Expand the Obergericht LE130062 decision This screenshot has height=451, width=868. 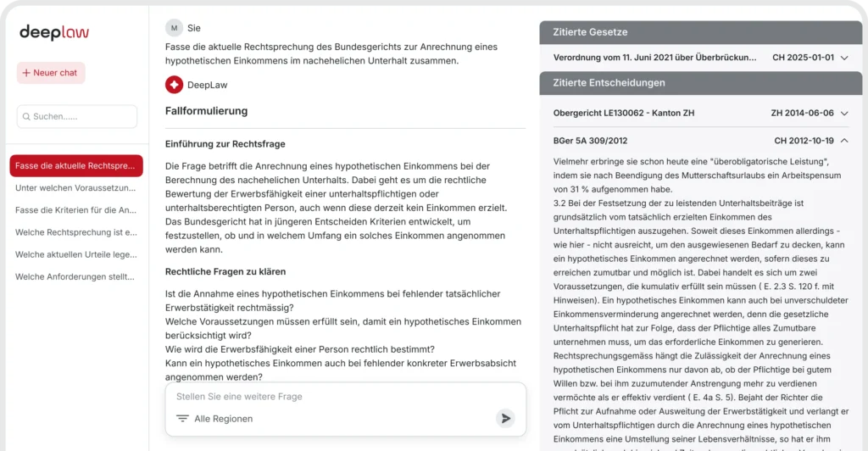844,113
